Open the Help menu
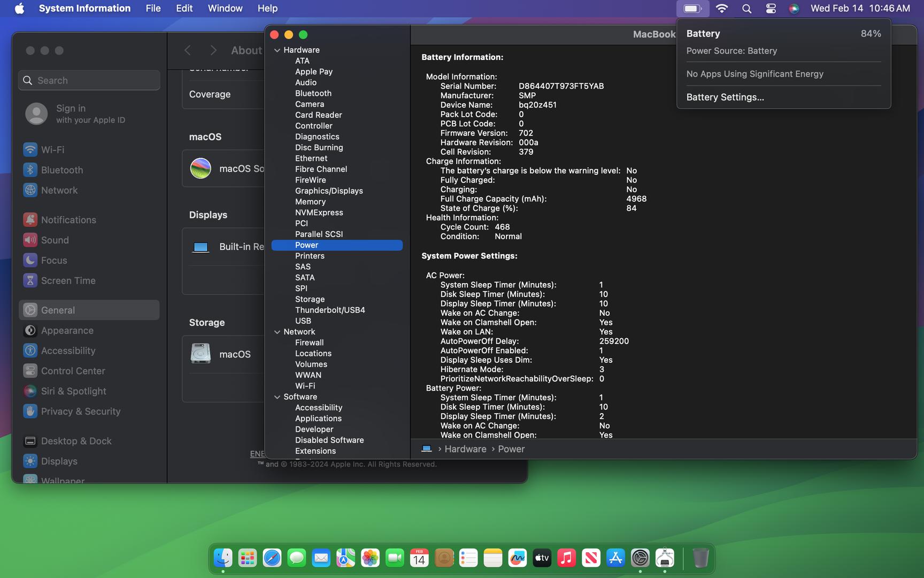The width and height of the screenshot is (924, 578). 267,9
